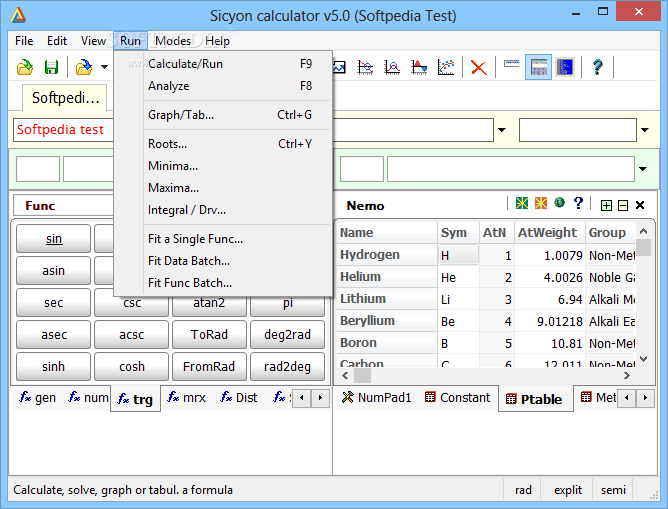Click the FromRad button
The height and width of the screenshot is (509, 668).
coord(209,367)
